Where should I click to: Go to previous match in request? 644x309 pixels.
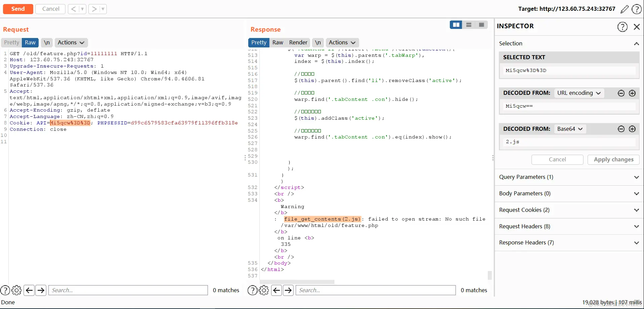(x=30, y=290)
